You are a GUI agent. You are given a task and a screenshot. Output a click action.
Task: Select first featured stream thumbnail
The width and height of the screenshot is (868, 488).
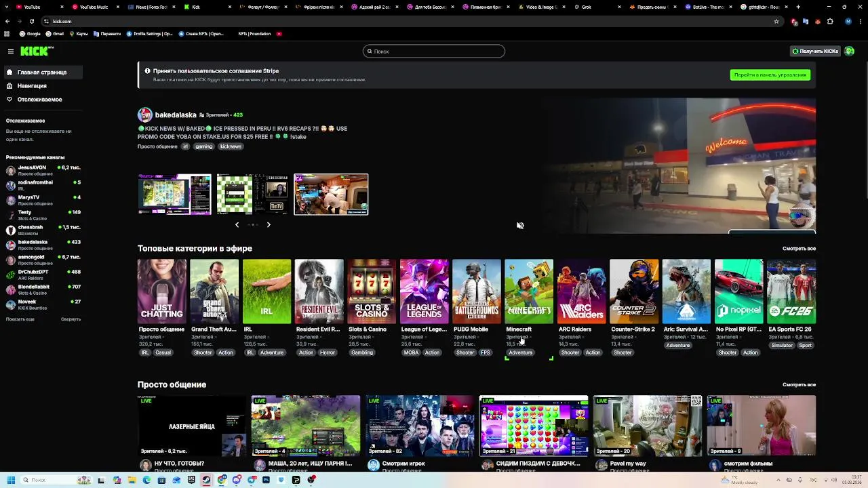174,195
